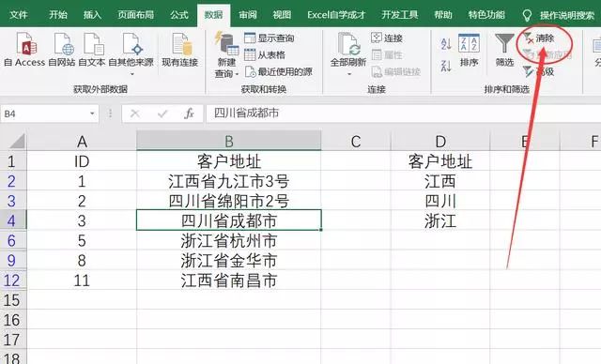The height and width of the screenshot is (364, 601).
Task: Open the 帮助 Help tab
Action: point(443,15)
